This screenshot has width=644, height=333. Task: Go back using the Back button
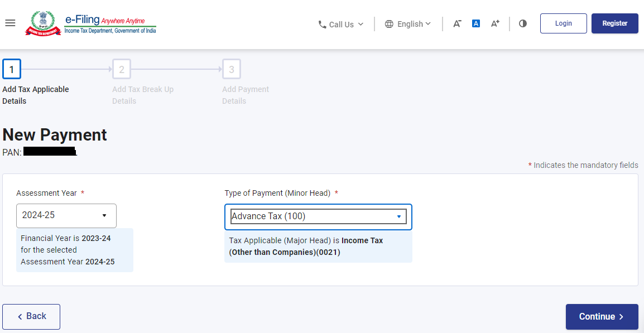click(x=31, y=316)
